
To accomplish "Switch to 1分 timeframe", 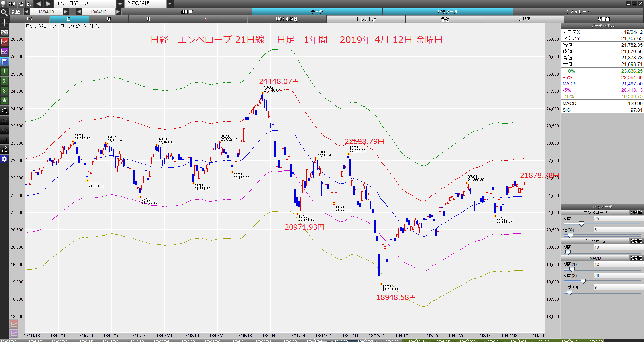I will click(x=30, y=19).
